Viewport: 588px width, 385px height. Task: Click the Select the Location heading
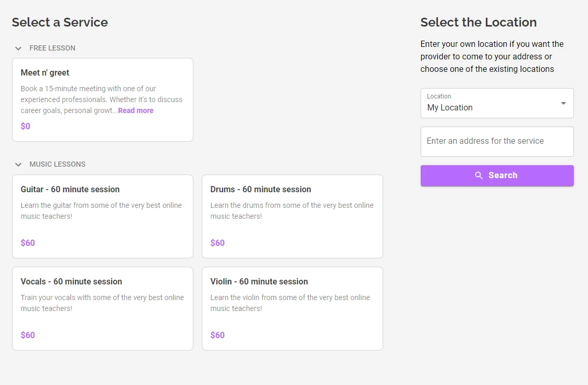(x=479, y=22)
